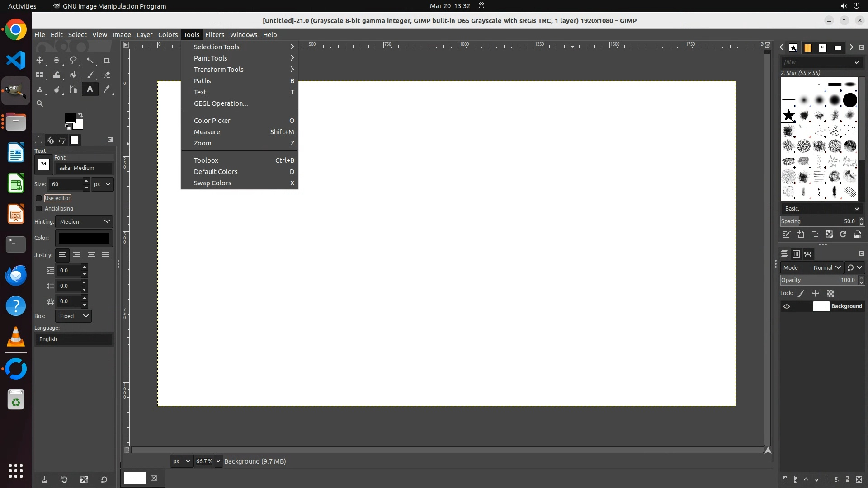868x488 pixels.
Task: Swap foreground and background colors arrow
Action: point(80,115)
